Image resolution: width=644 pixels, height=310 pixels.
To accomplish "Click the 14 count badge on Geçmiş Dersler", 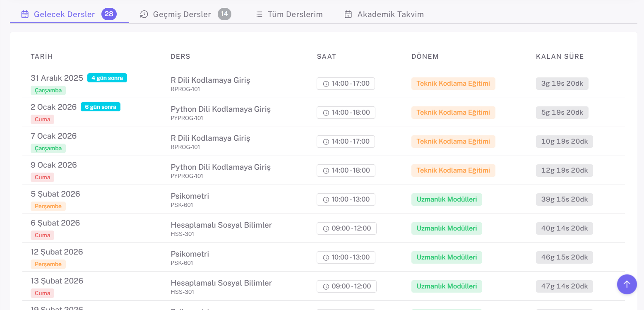I will point(224,14).
